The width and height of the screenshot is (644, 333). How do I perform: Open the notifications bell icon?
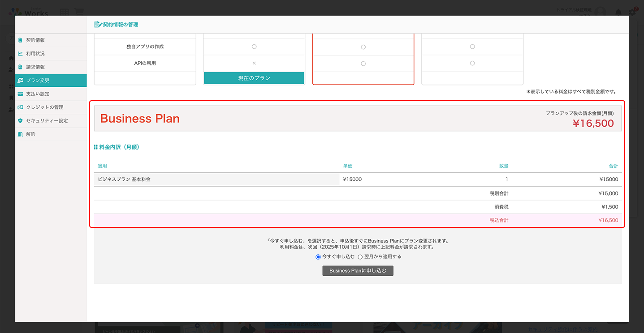click(618, 12)
